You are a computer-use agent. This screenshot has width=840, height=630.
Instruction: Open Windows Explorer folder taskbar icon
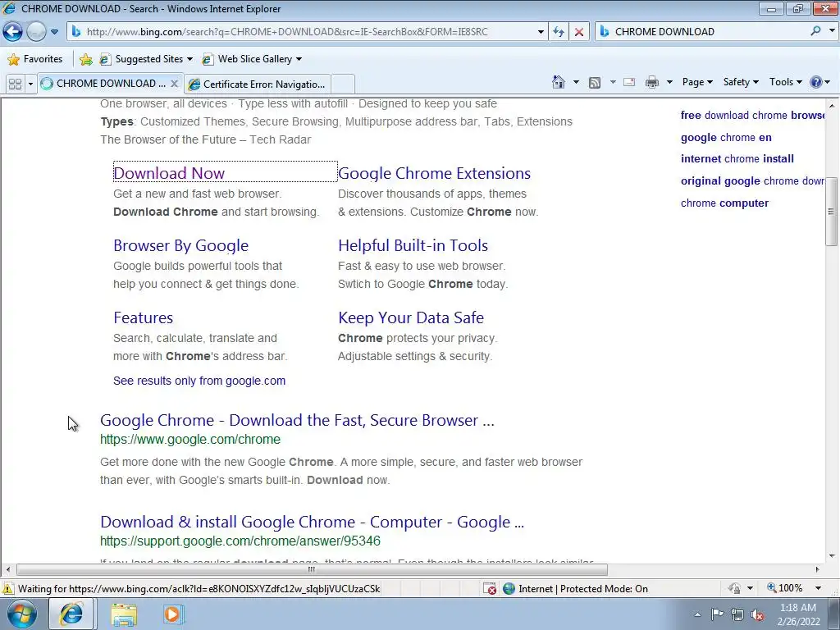pyautogui.click(x=124, y=614)
